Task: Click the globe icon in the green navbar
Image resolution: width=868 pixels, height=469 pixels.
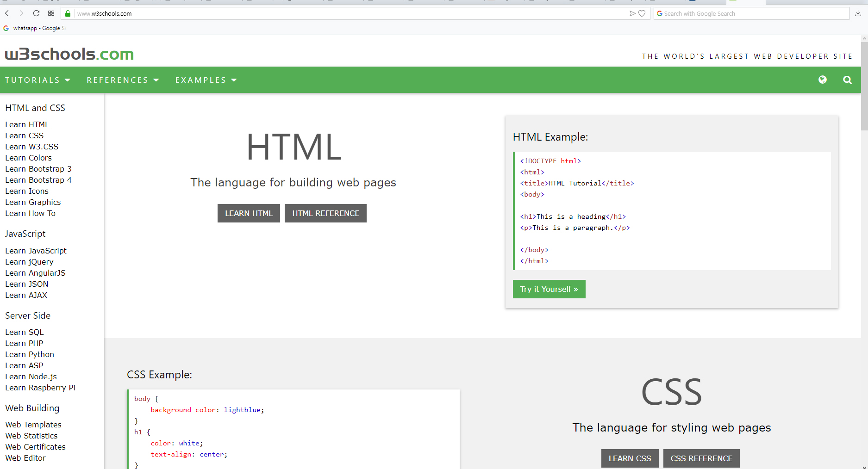Action: tap(823, 80)
